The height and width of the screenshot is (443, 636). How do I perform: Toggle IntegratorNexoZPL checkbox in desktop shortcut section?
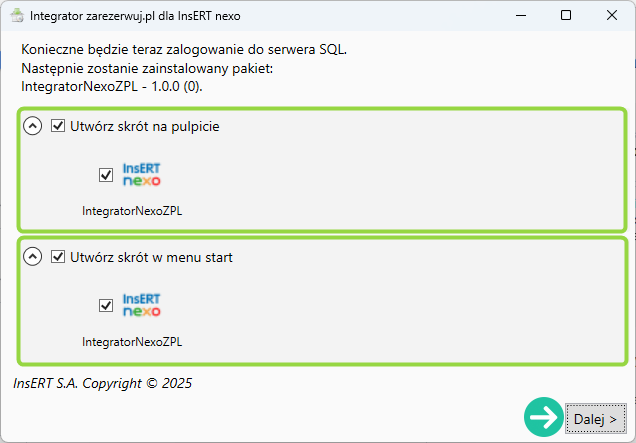pos(106,175)
